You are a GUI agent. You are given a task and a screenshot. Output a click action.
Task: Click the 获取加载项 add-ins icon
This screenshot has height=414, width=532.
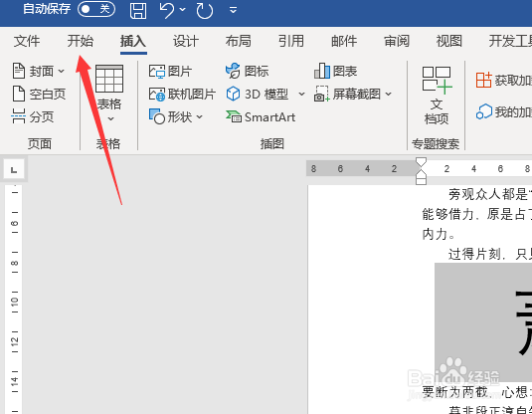click(x=483, y=81)
